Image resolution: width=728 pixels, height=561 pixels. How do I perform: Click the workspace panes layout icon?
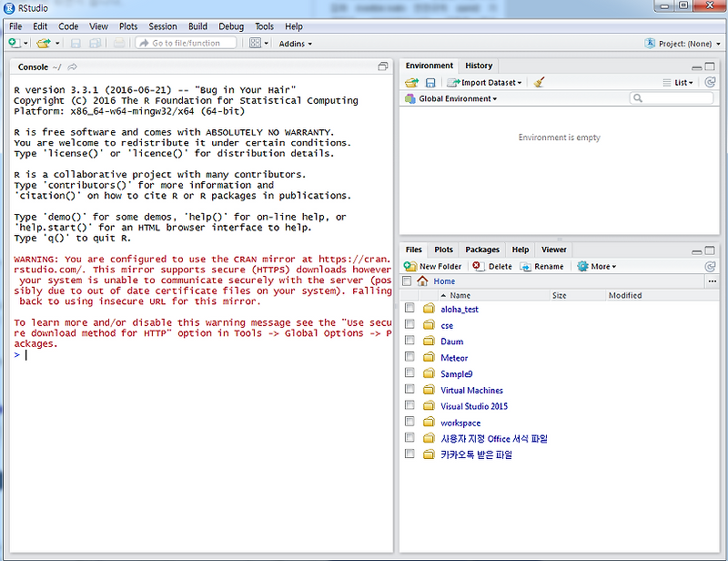pos(256,43)
